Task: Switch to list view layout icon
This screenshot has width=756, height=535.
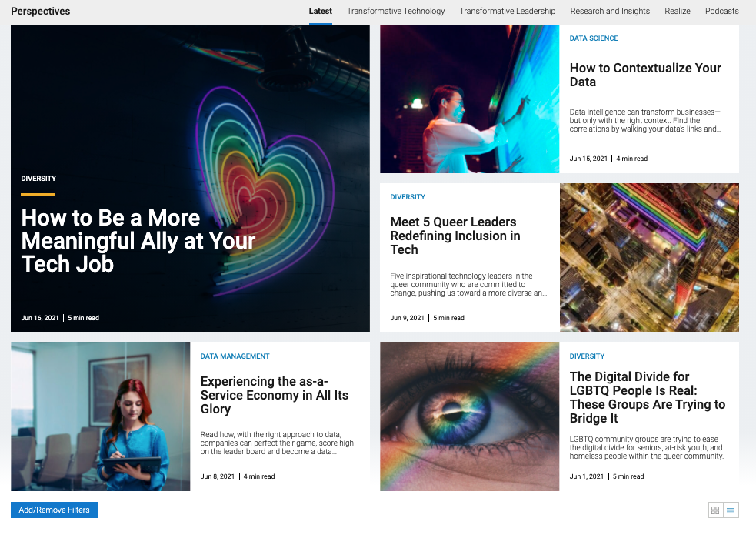Action: point(731,510)
